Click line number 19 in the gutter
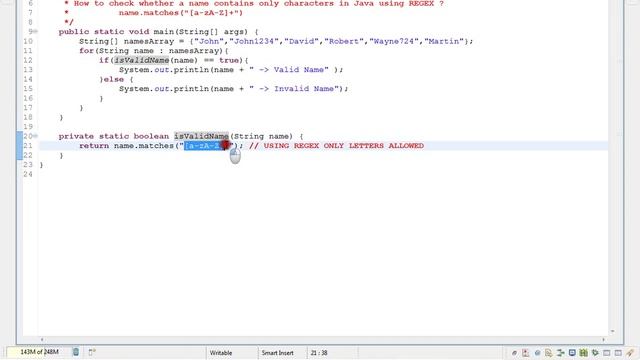Screen dimensions: 640x360 pos(28,127)
